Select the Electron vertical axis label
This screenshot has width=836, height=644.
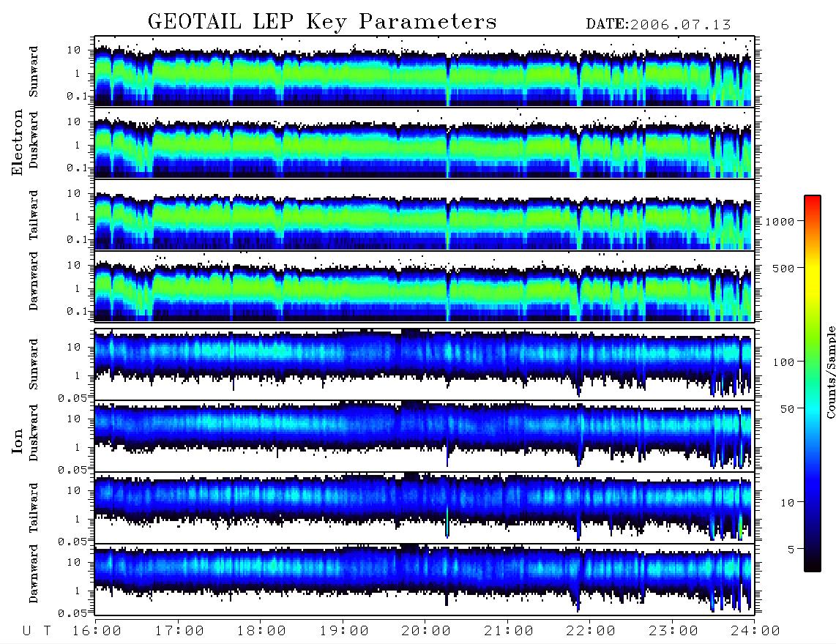(18, 143)
